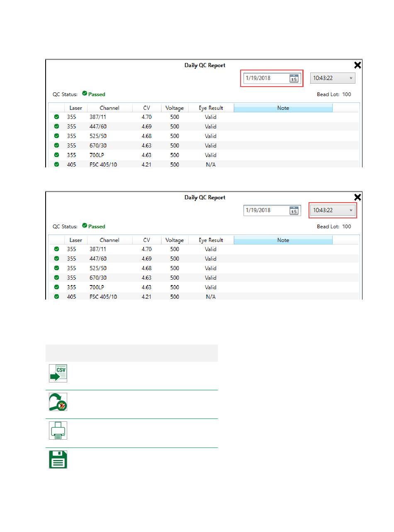
Task: Click the printer icon
Action: pyautogui.click(x=58, y=430)
